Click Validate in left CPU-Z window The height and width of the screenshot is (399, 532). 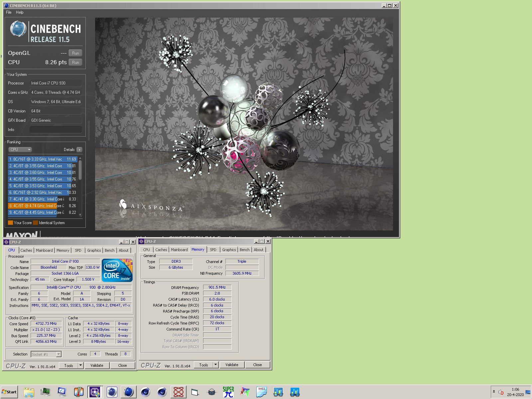(97, 365)
